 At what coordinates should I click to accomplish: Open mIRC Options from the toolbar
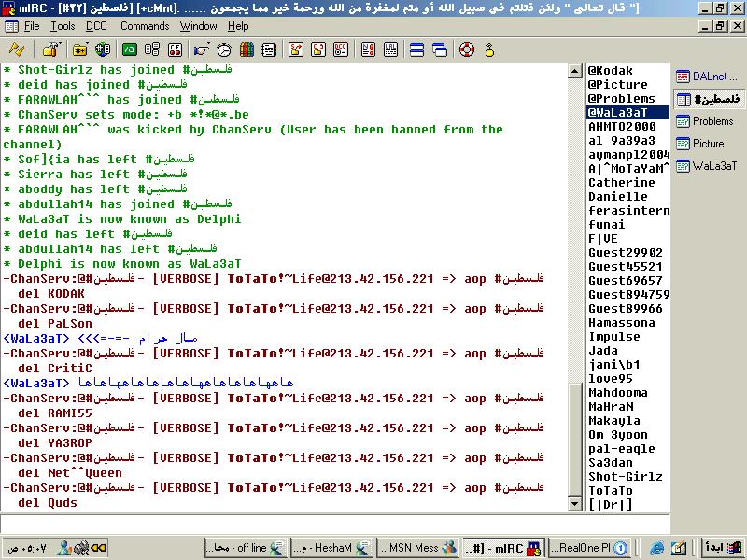pos(51,49)
